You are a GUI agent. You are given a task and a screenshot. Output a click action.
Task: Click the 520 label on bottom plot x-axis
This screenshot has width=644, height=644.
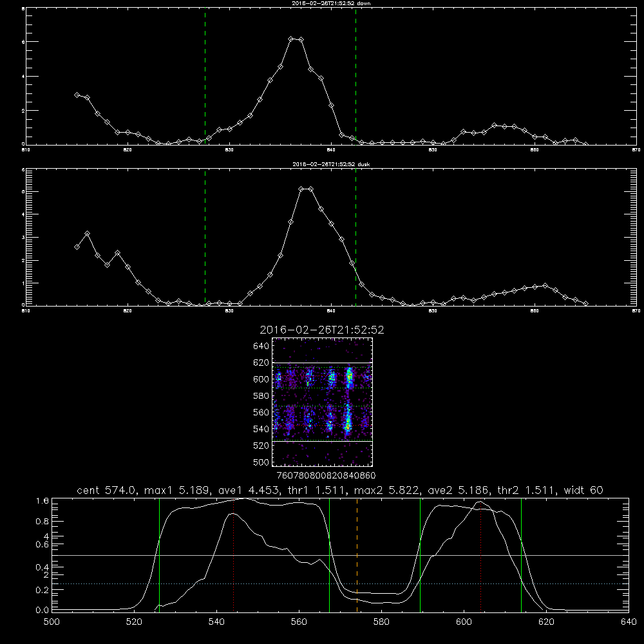pyautogui.click(x=134, y=622)
